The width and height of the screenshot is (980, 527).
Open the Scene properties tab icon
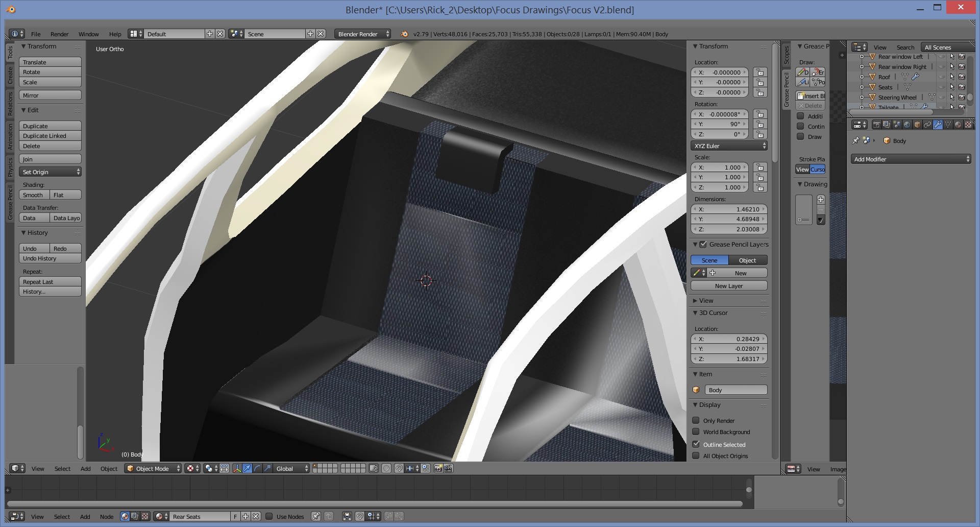[897, 125]
